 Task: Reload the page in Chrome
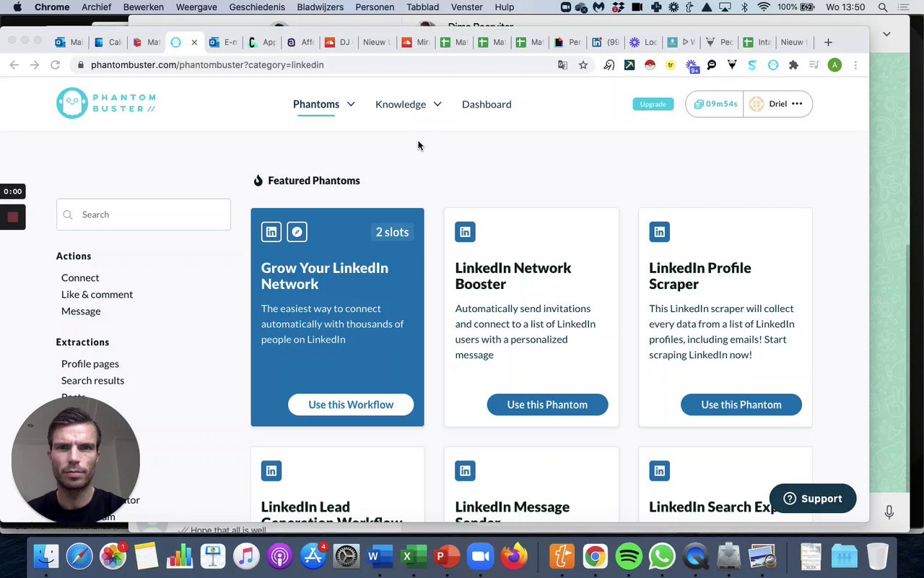tap(55, 65)
